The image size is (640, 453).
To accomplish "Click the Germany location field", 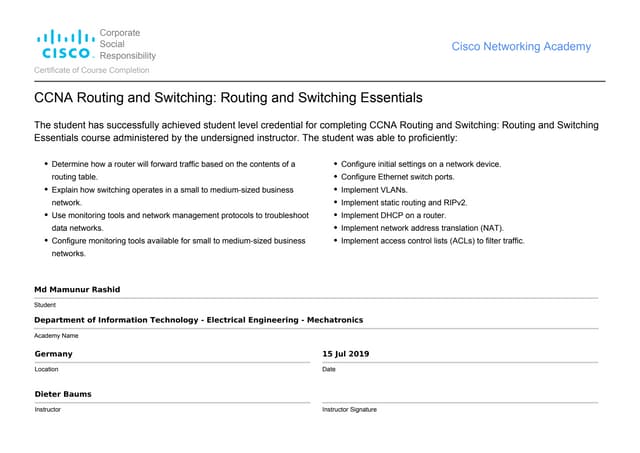I will pos(53,354).
